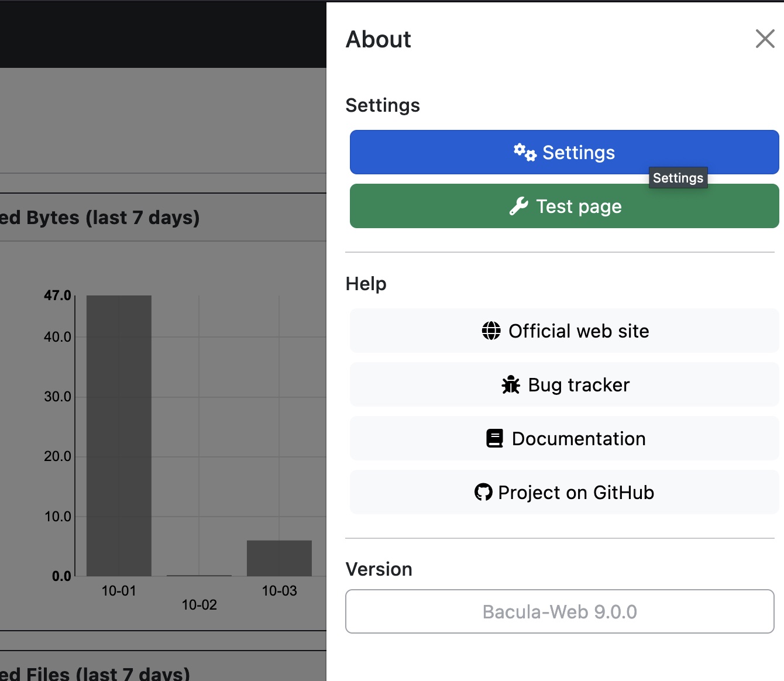784x681 pixels.
Task: Visit the Official web site link
Action: pyautogui.click(x=564, y=331)
